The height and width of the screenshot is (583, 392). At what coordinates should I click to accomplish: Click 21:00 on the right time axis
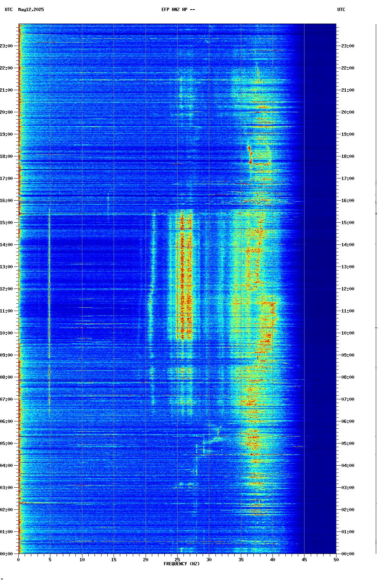[x=348, y=90]
